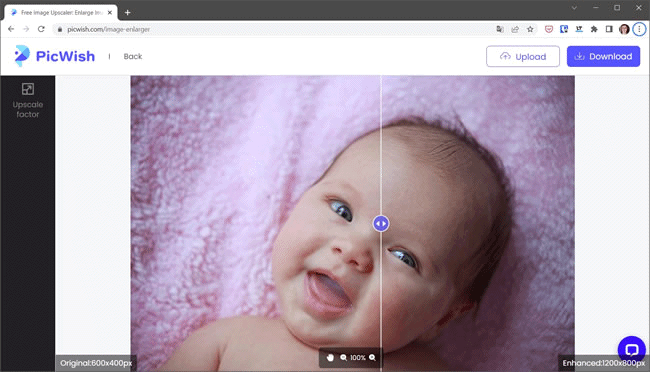Viewport: 650px width, 372px height.
Task: Click the PicWish logo
Action: click(x=54, y=56)
